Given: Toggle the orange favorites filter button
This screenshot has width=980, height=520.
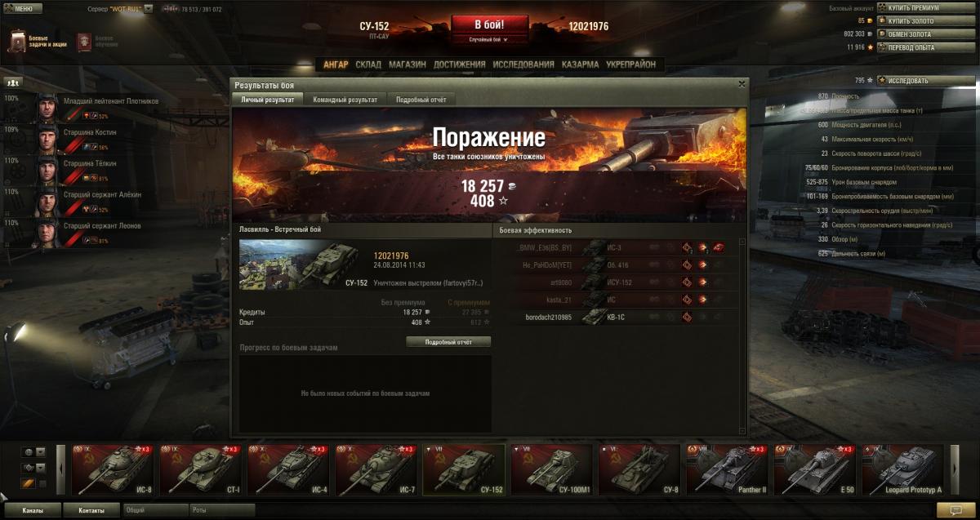Looking at the screenshot, I should (x=27, y=484).
